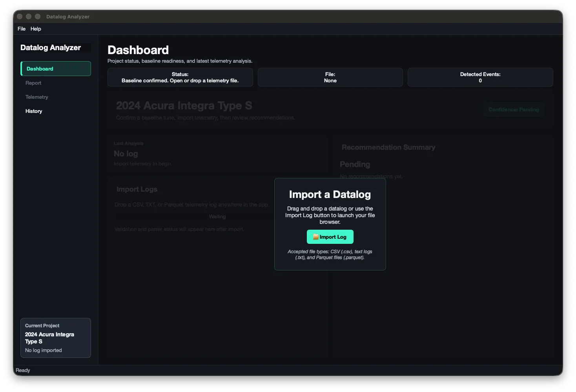Screen dimensions: 576x392
Task: Close the Datalog Analyzer window
Action: 20,16
